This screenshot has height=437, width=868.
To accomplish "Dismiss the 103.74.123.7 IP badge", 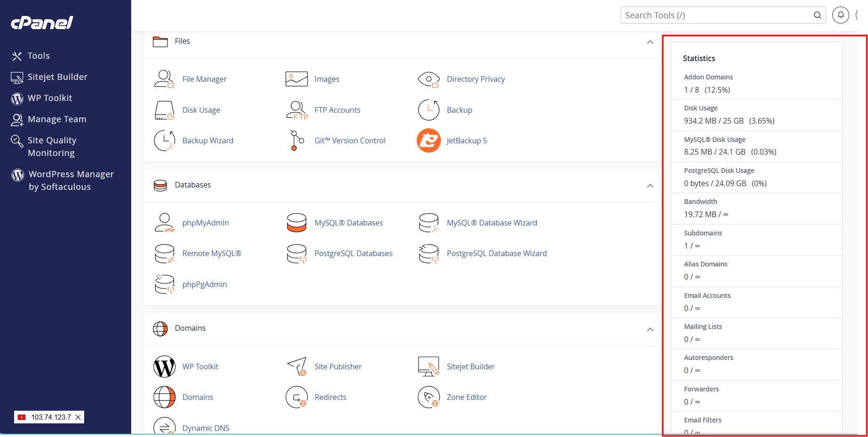I will coord(78,417).
